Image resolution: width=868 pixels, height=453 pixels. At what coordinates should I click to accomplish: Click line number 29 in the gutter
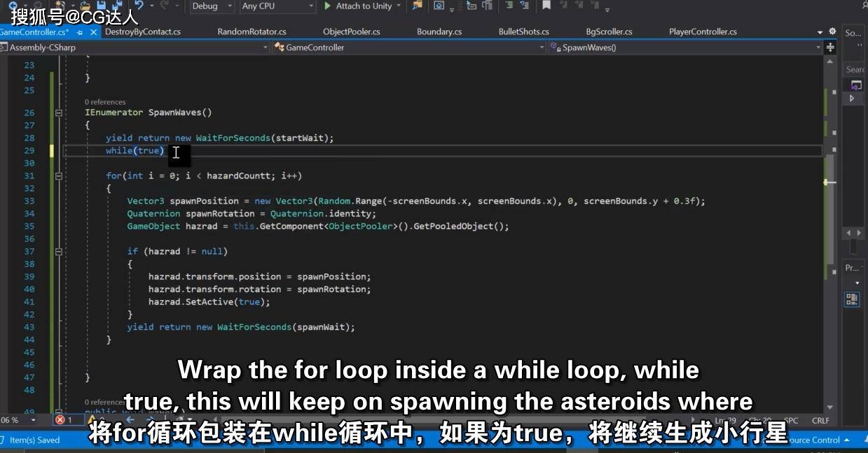[x=29, y=151]
